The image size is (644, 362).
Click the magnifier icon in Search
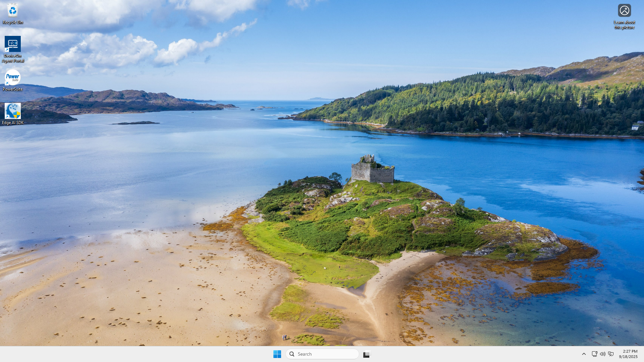(292, 354)
